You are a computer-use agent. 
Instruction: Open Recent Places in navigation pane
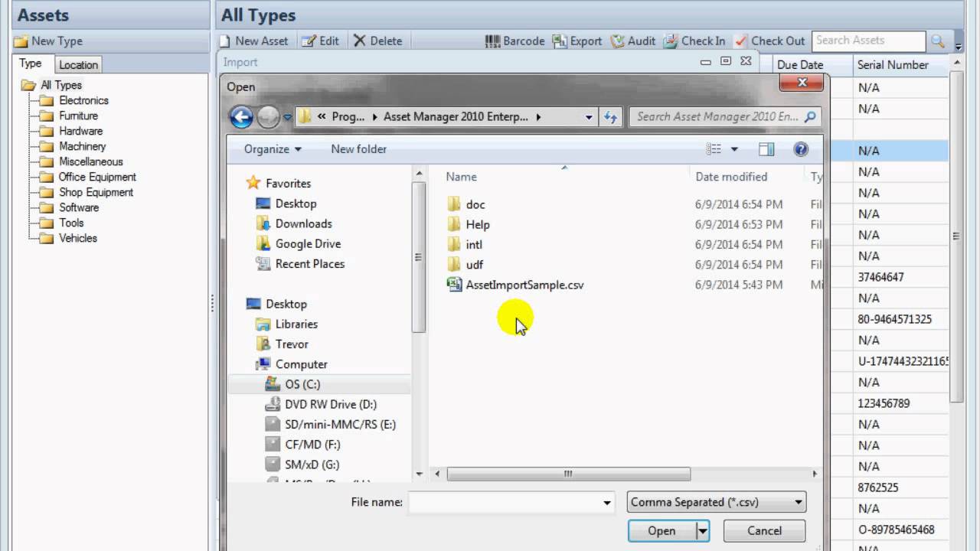309,263
